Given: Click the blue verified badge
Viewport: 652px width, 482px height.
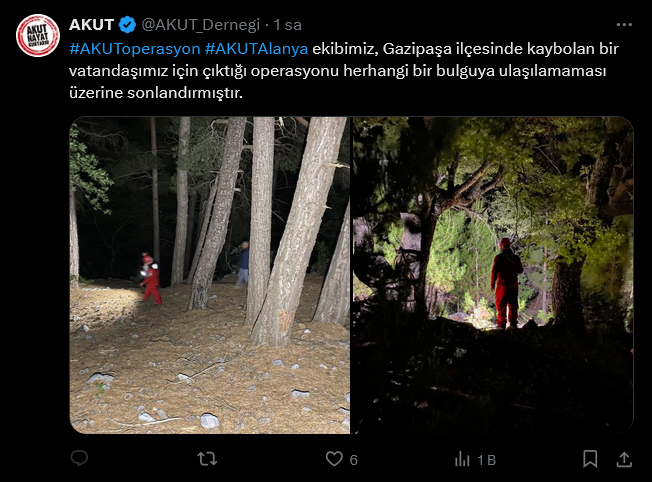Looking at the screenshot, I should [127, 25].
